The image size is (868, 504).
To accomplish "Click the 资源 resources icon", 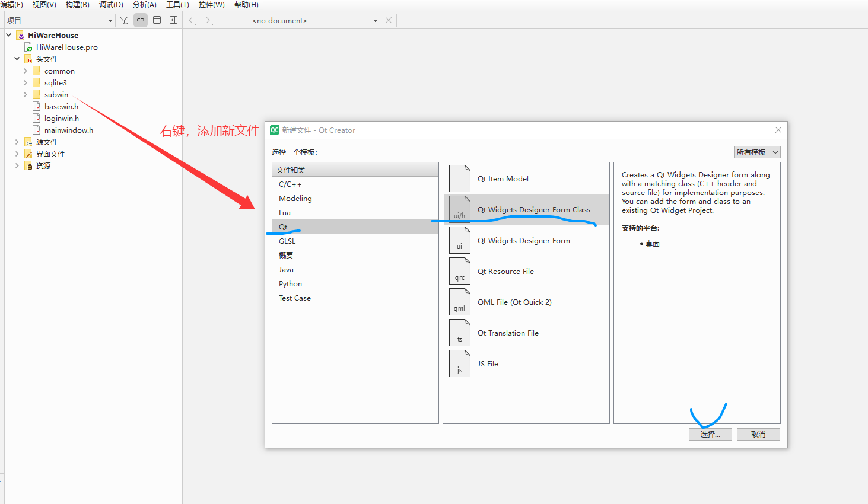I will [28, 165].
